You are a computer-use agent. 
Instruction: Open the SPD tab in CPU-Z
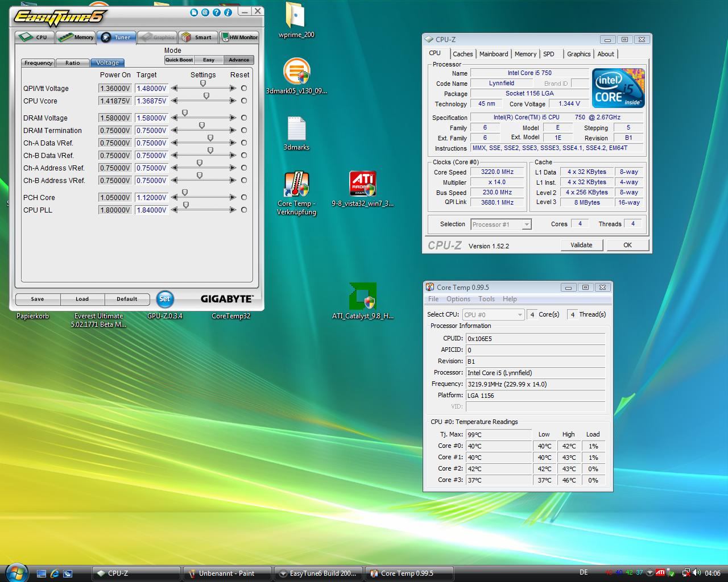(549, 54)
